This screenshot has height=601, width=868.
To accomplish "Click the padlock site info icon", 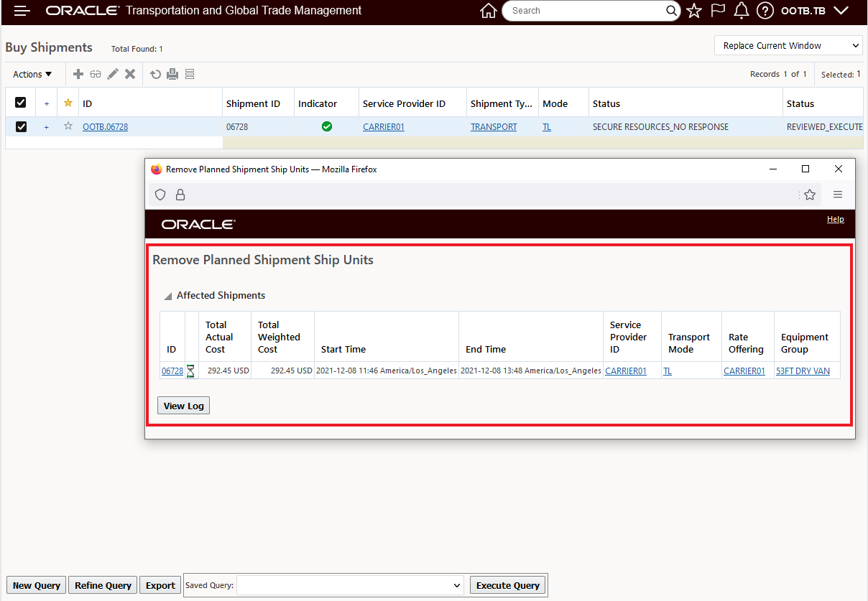I will pos(180,195).
